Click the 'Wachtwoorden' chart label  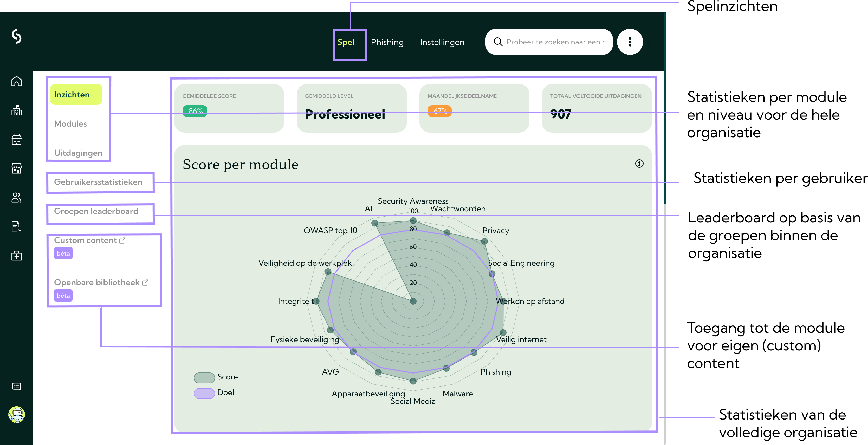pos(458,209)
